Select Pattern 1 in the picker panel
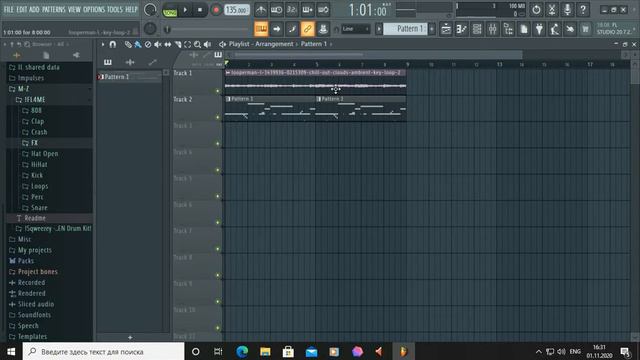 pyautogui.click(x=129, y=77)
